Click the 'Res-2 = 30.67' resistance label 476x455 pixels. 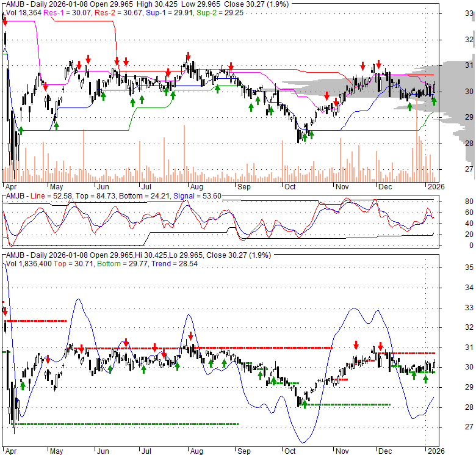pos(119,13)
